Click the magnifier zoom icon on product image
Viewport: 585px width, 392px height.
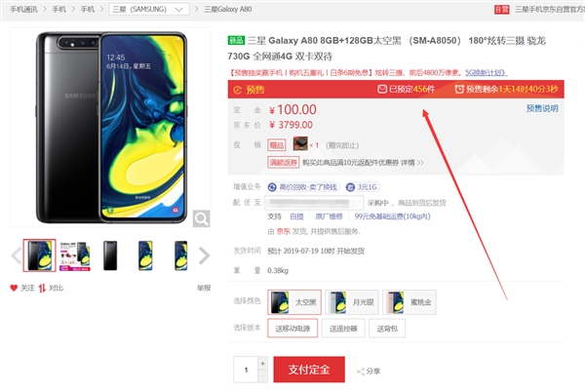pos(201,219)
